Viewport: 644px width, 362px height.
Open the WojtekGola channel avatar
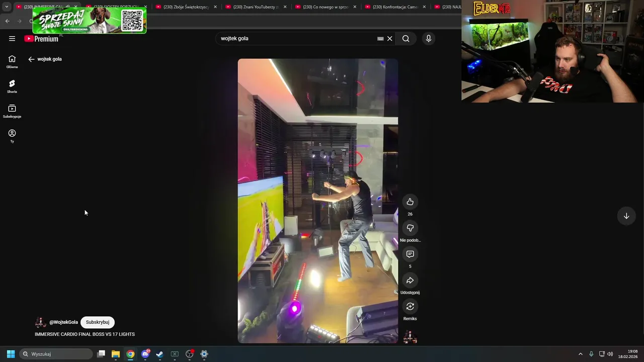point(41,322)
